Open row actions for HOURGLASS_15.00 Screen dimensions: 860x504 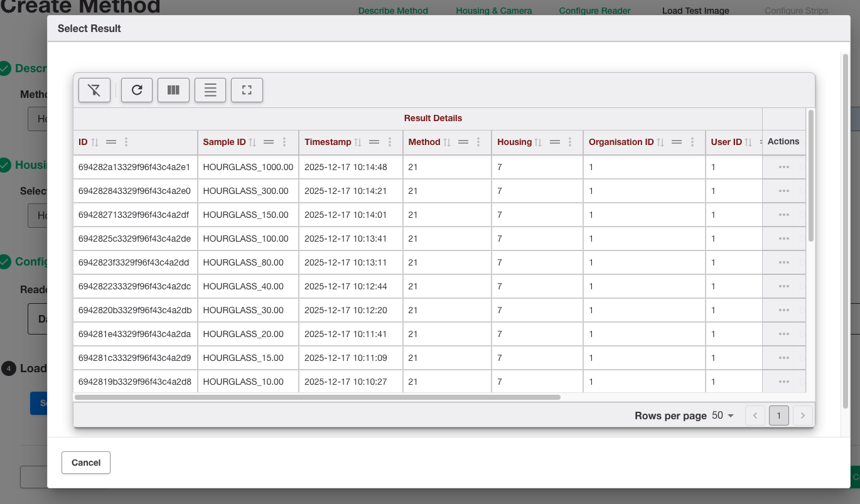click(783, 358)
